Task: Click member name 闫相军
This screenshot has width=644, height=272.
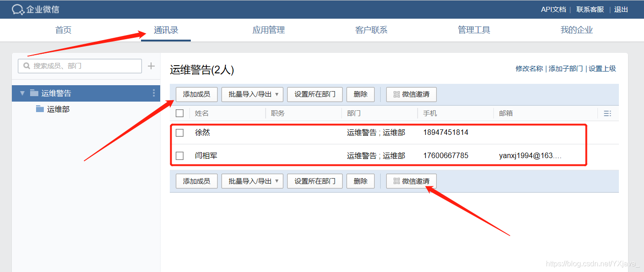Action: pyautogui.click(x=206, y=156)
